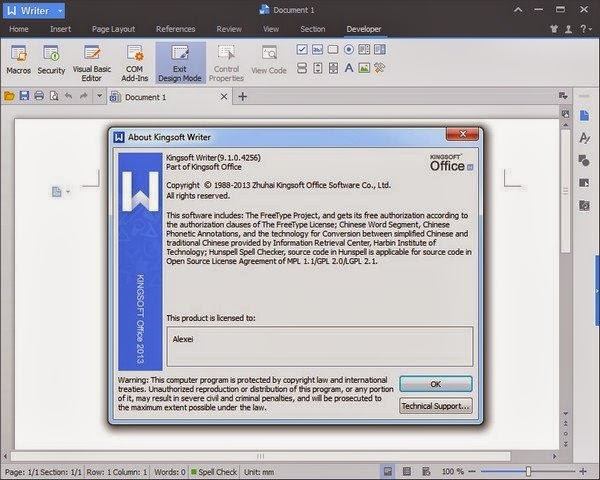Open the tab list dropdown on the tab bar
This screenshot has height=480, width=600.
[x=562, y=96]
